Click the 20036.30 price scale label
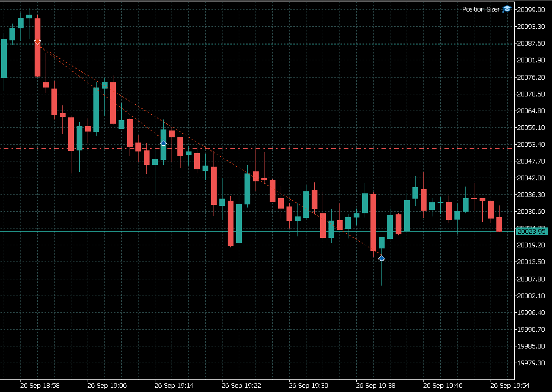 (530, 195)
